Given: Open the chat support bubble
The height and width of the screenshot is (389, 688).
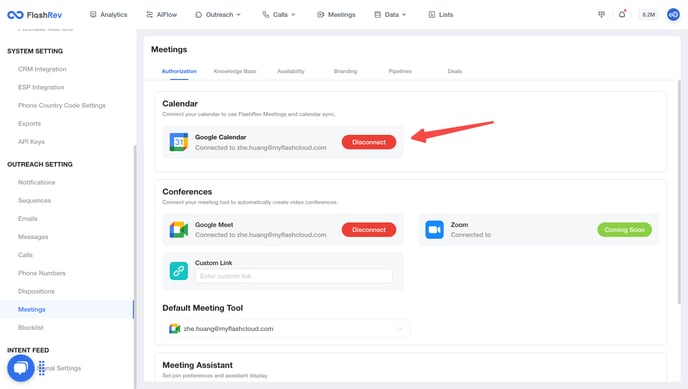Looking at the screenshot, I should (20, 368).
